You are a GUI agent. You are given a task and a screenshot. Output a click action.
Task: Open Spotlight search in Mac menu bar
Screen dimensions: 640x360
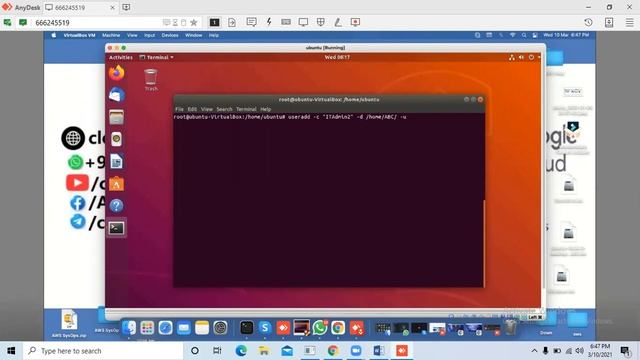click(524, 36)
